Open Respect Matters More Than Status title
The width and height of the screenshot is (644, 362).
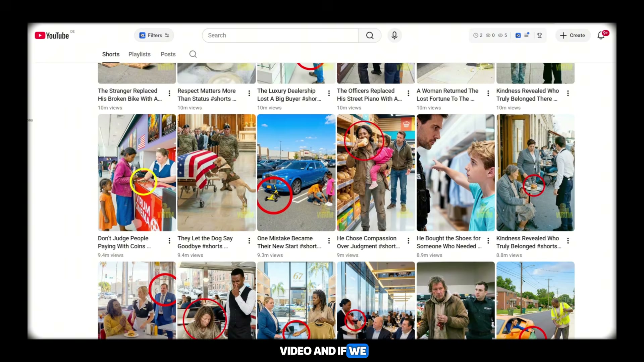click(207, 95)
